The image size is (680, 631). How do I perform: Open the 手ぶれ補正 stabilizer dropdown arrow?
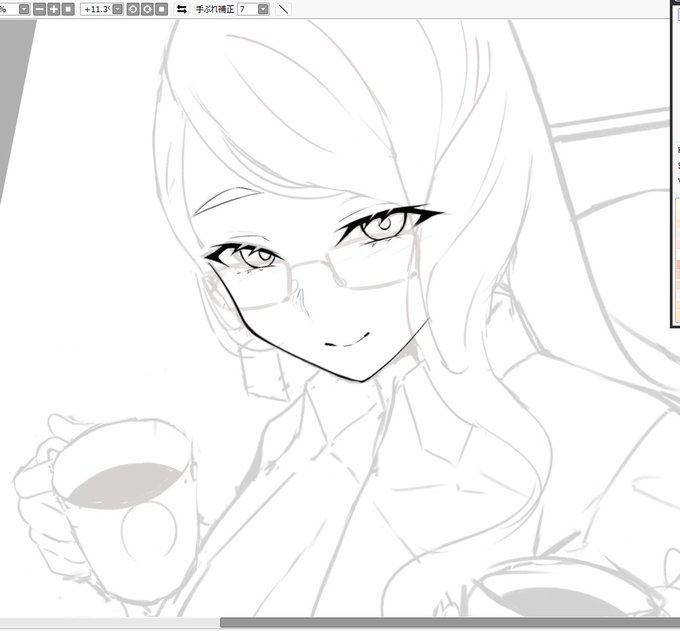pyautogui.click(x=263, y=9)
